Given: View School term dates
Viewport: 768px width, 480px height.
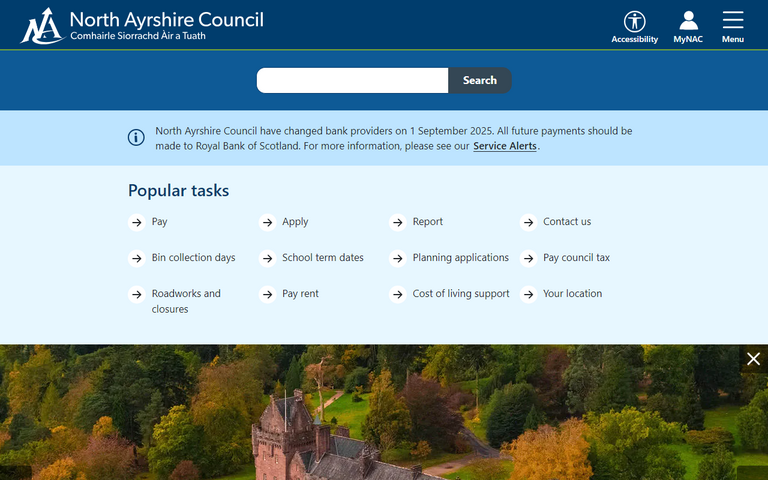Looking at the screenshot, I should point(322,258).
